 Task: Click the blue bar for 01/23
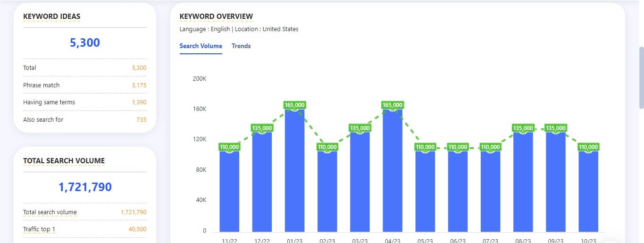294,170
